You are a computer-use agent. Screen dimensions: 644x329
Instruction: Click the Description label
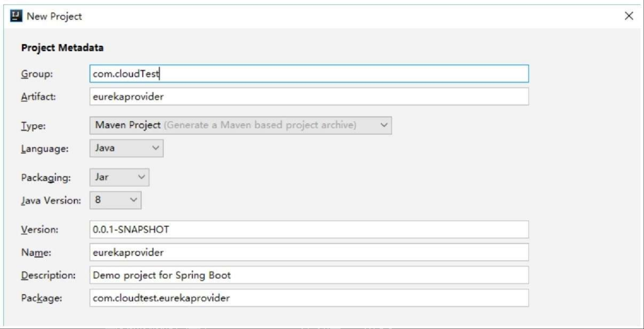[x=48, y=275]
